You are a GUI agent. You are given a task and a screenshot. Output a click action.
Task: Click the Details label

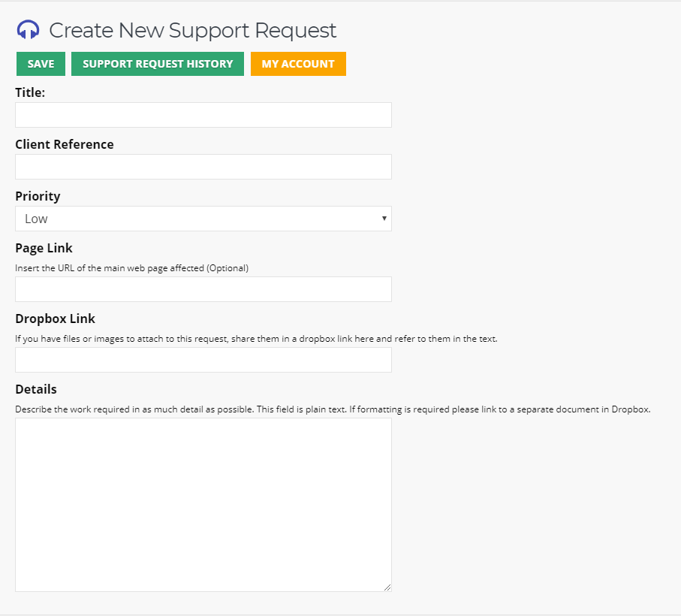[36, 389]
